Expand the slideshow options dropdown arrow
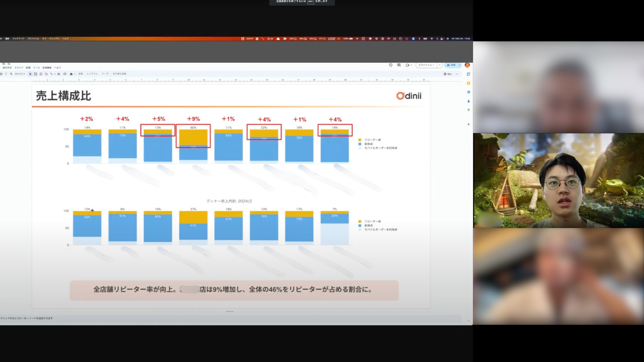Image resolution: width=644 pixels, height=362 pixels. pos(440,65)
